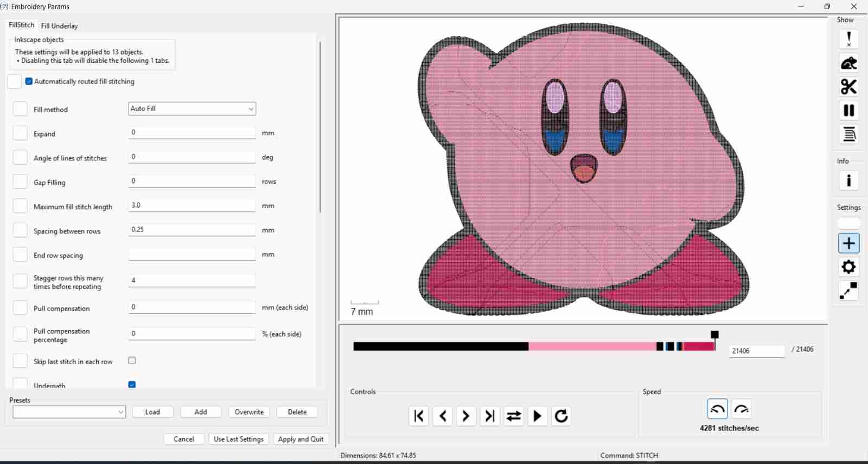Image resolution: width=868 pixels, height=464 pixels.
Task: Click the '4281 stitches/sec' speed label
Action: point(729,428)
